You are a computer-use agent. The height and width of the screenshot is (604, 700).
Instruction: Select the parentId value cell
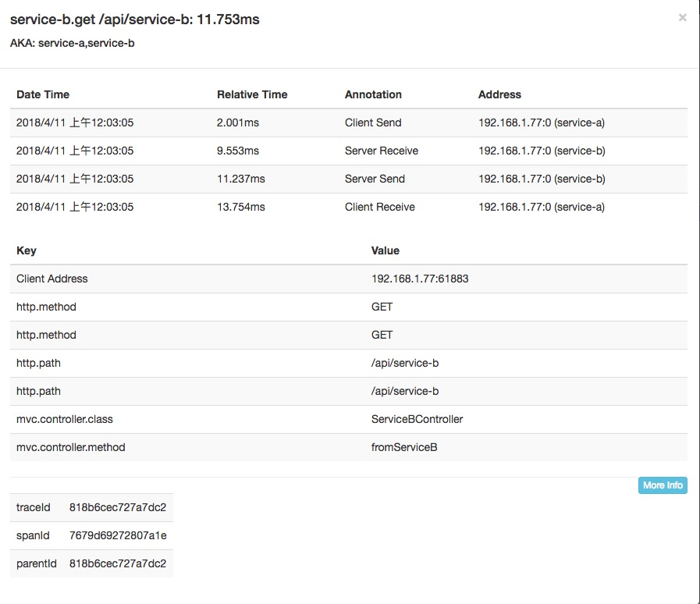118,563
